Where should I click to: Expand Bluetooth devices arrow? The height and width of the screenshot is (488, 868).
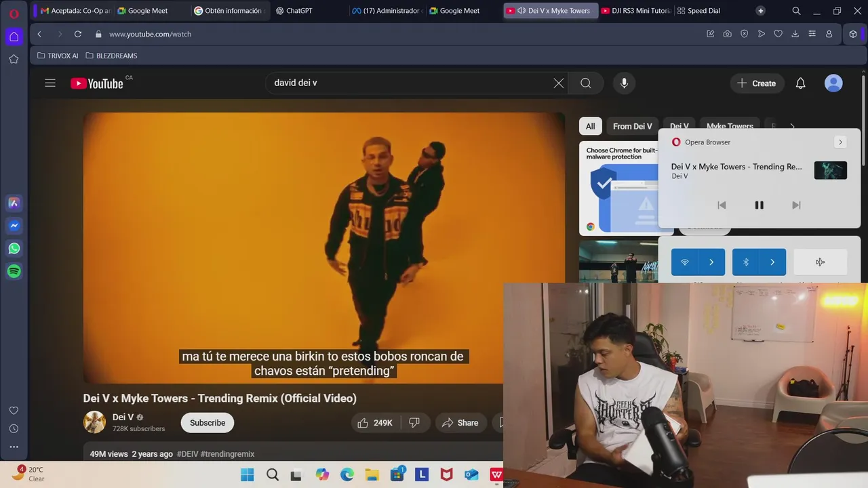tap(772, 262)
